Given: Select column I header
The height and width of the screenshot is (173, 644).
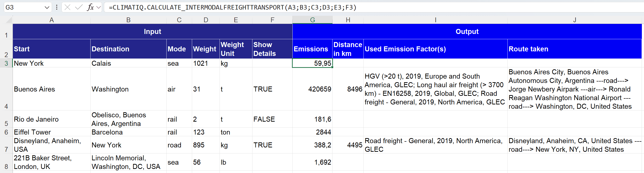Looking at the screenshot, I should (435, 20).
